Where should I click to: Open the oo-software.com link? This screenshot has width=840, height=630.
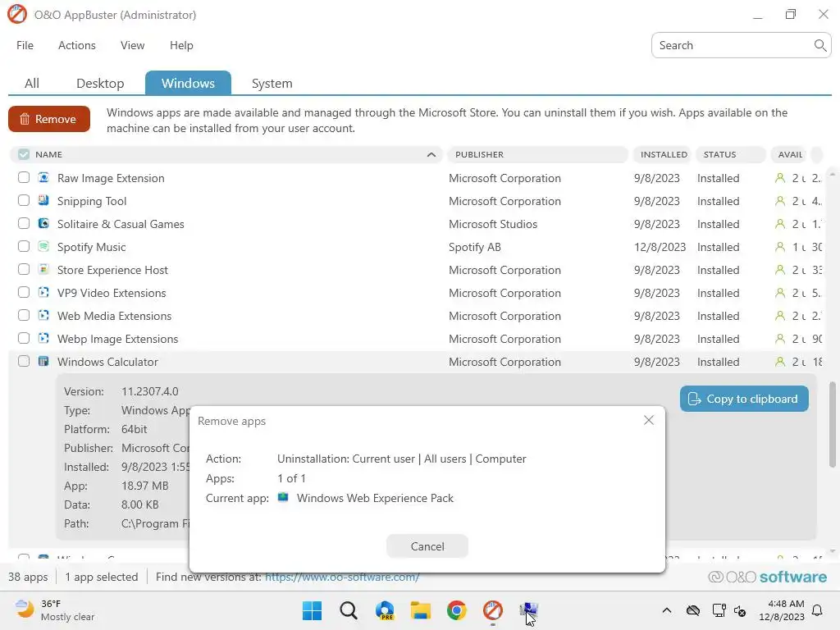(x=342, y=577)
